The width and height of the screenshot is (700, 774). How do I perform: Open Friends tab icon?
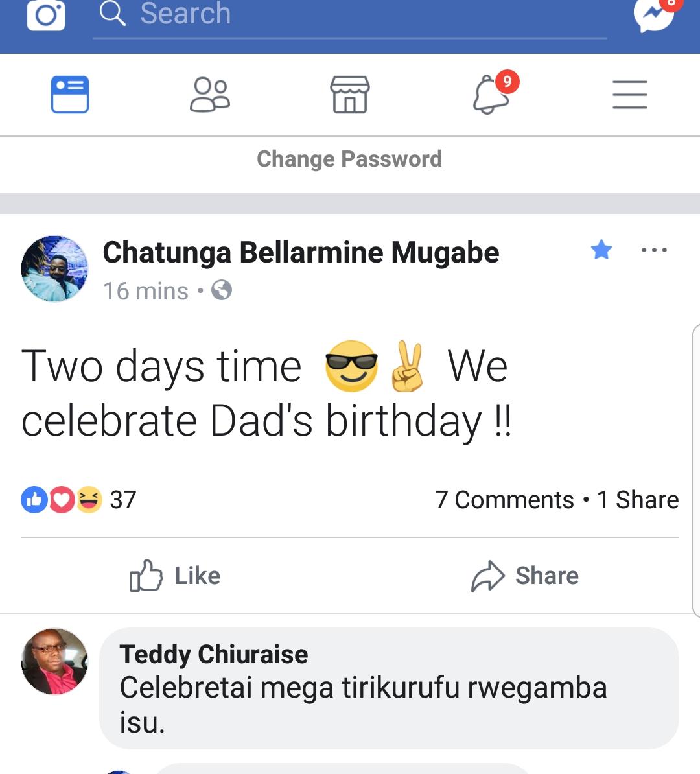209,95
